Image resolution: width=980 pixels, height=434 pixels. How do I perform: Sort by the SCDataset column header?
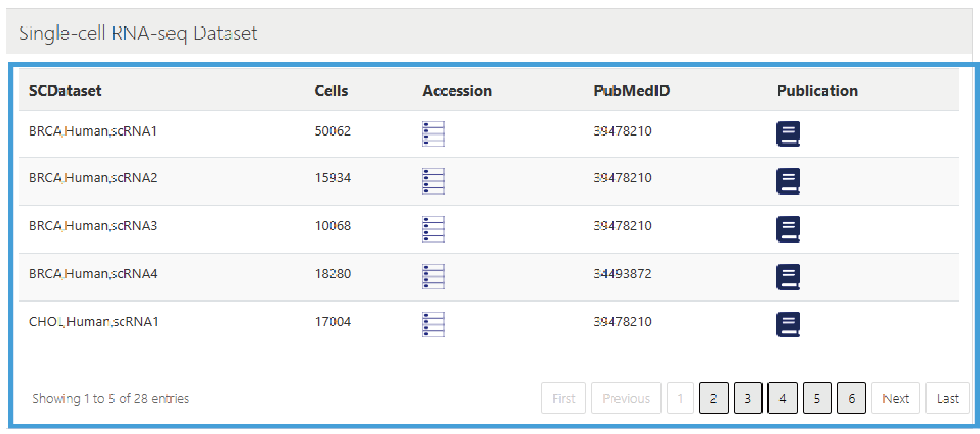tap(65, 91)
